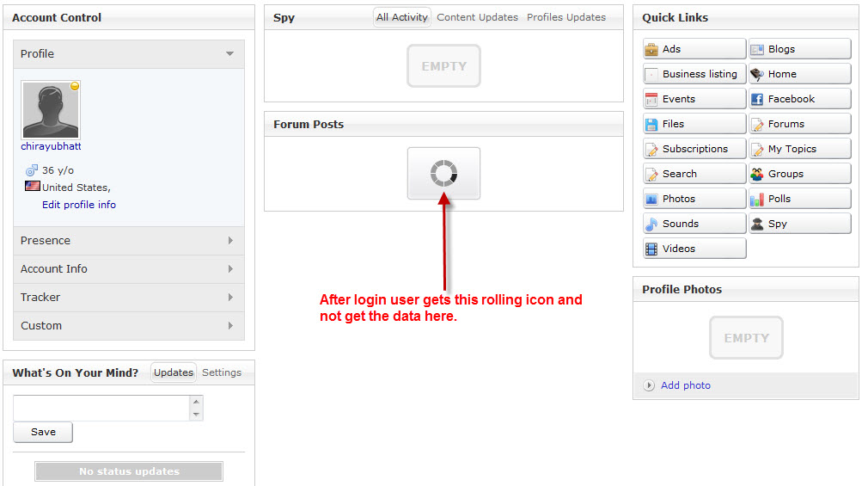Click the Photos icon
Image resolution: width=868 pixels, height=486 pixels.
pyautogui.click(x=651, y=199)
